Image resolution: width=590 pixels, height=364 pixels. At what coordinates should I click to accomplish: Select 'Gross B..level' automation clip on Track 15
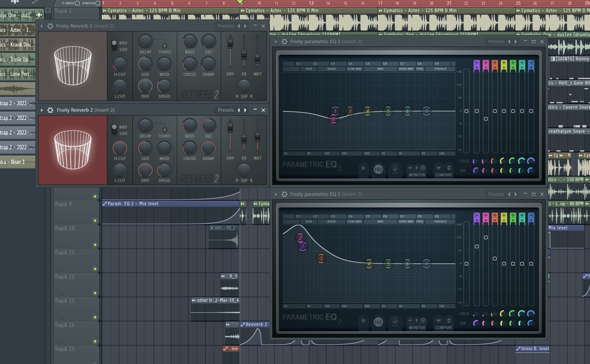click(533, 348)
